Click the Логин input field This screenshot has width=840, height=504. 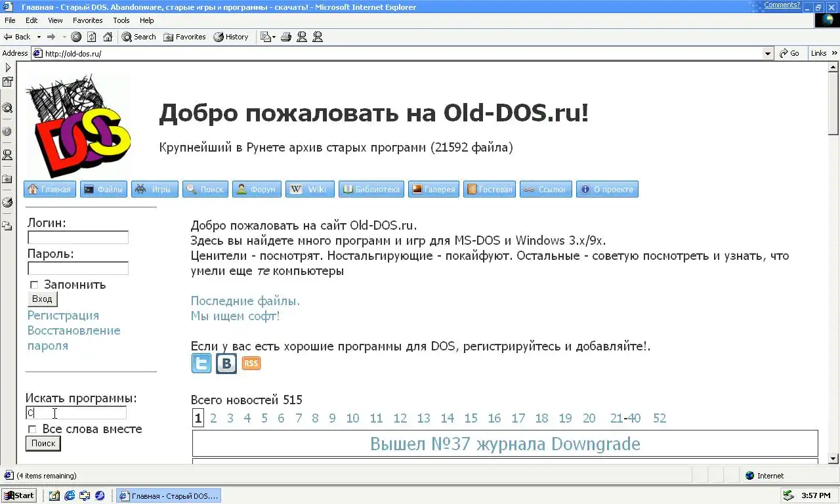point(78,238)
